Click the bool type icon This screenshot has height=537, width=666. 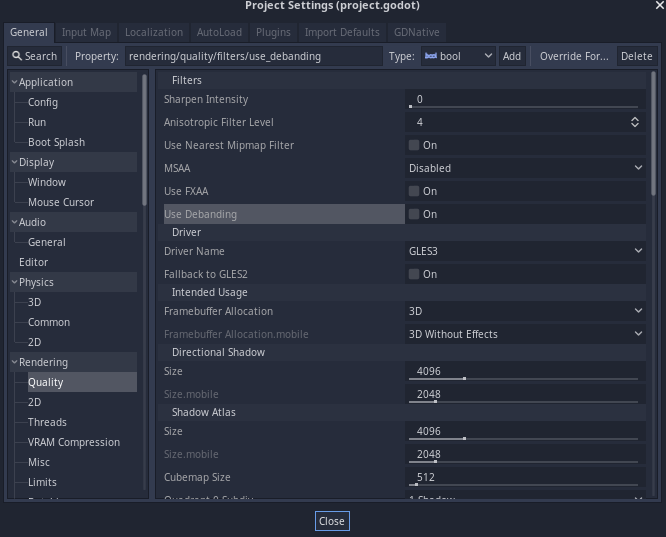coord(430,57)
